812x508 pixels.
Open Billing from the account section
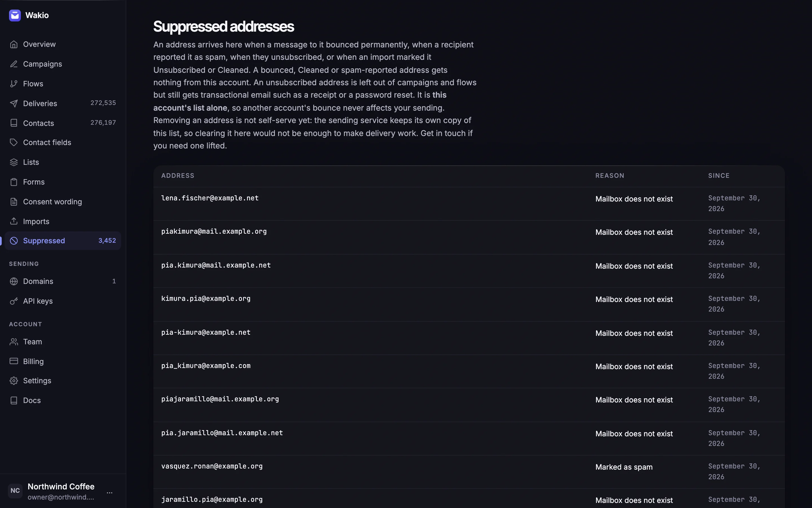tap(63, 361)
